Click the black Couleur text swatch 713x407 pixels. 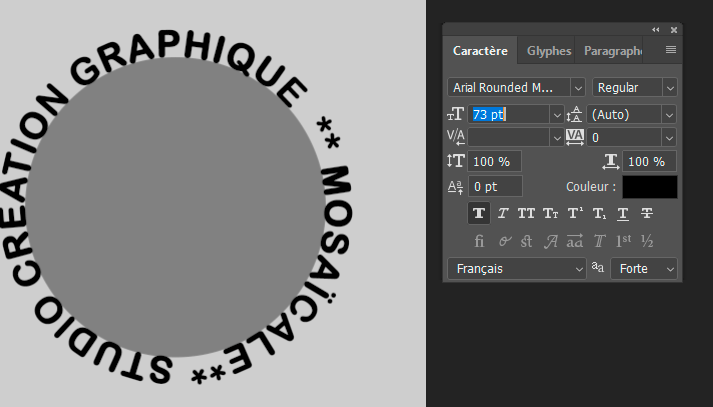pos(649,187)
